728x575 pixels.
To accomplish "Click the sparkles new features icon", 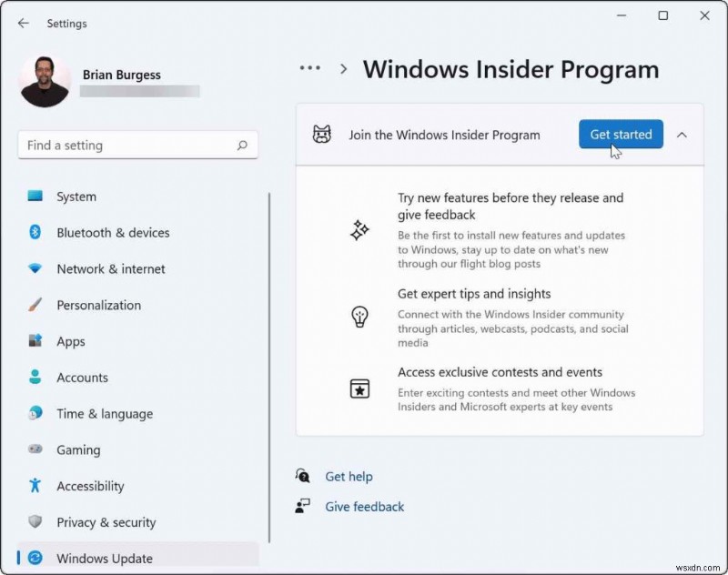I will [359, 230].
